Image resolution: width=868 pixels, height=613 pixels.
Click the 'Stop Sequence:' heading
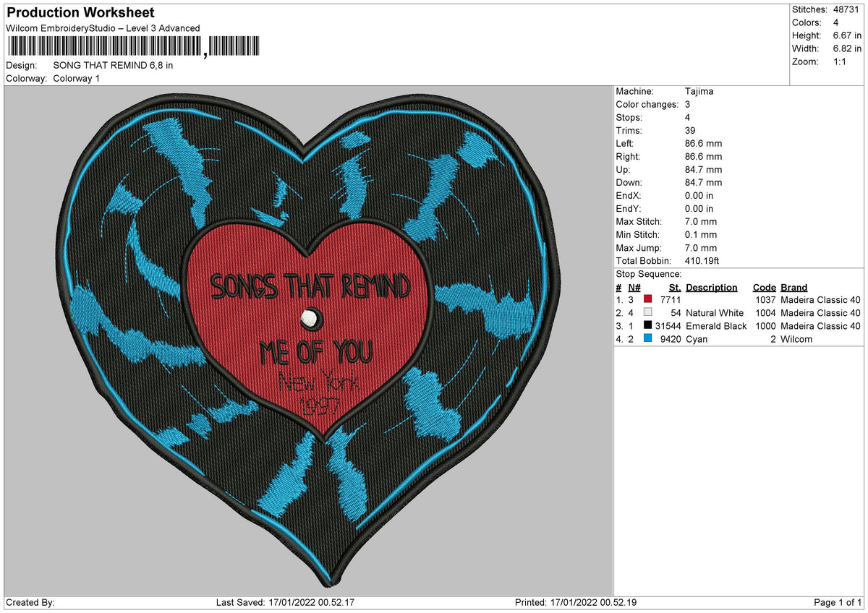pos(649,274)
